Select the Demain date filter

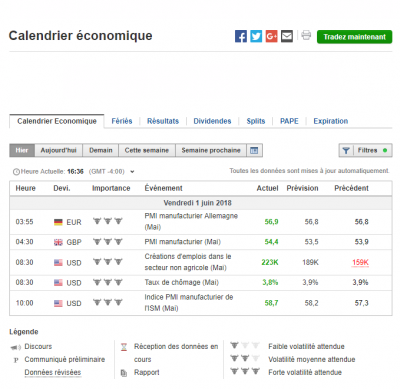click(101, 150)
